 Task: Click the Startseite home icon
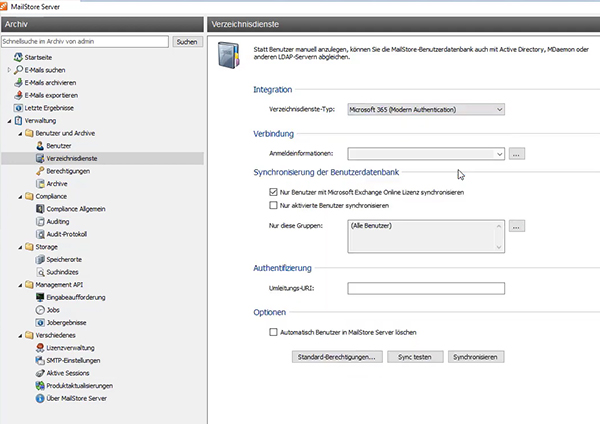[x=17, y=57]
